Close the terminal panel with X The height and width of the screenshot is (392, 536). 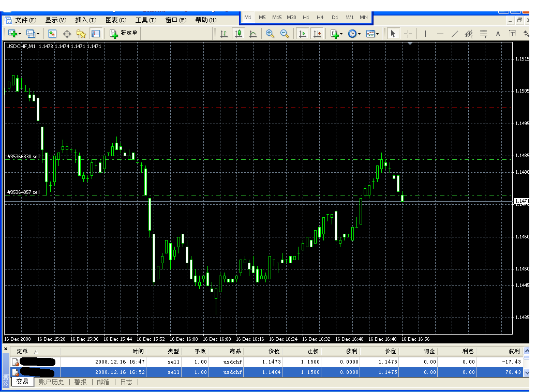[x=6, y=349]
